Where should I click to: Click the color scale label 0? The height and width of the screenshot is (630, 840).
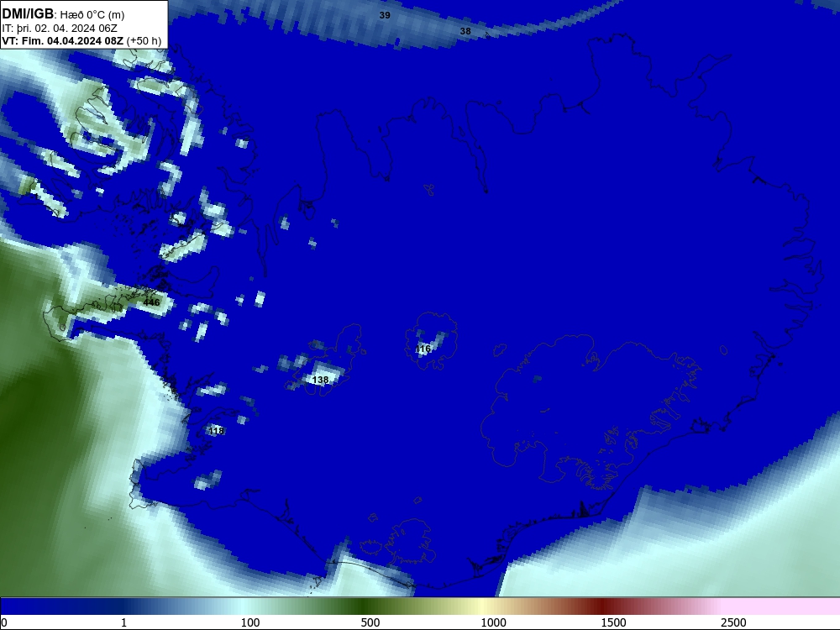coord(4,622)
